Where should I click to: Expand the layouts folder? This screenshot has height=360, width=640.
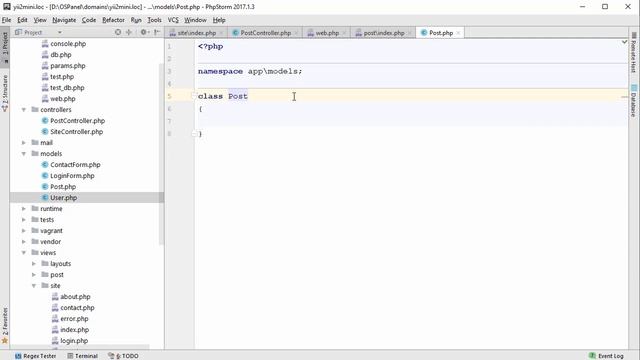coord(34,264)
